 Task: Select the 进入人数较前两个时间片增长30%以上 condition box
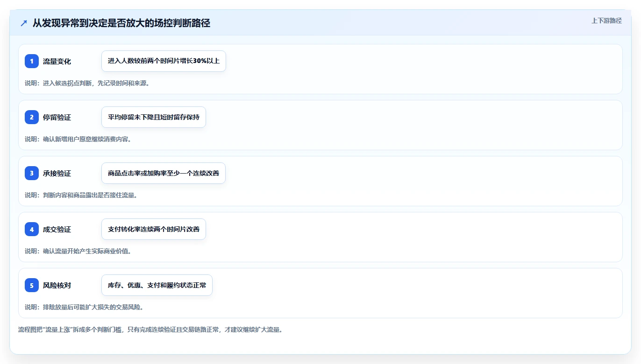tap(164, 61)
